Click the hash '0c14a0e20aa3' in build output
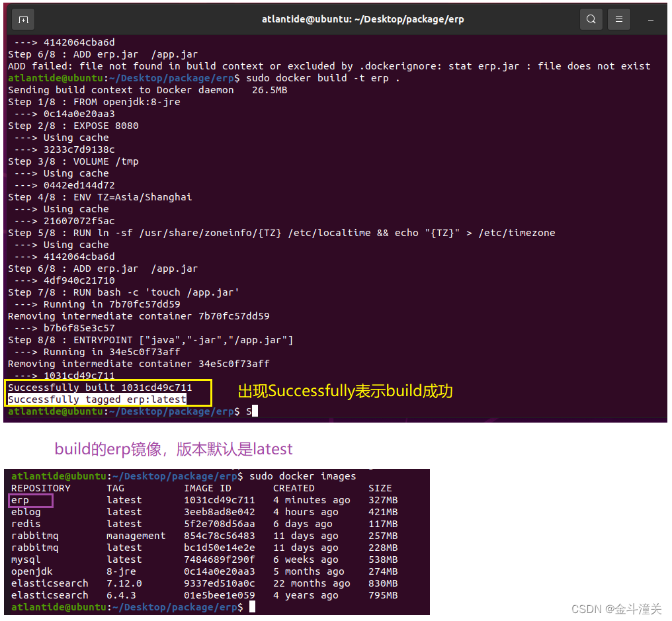The image size is (672, 621). (x=79, y=114)
